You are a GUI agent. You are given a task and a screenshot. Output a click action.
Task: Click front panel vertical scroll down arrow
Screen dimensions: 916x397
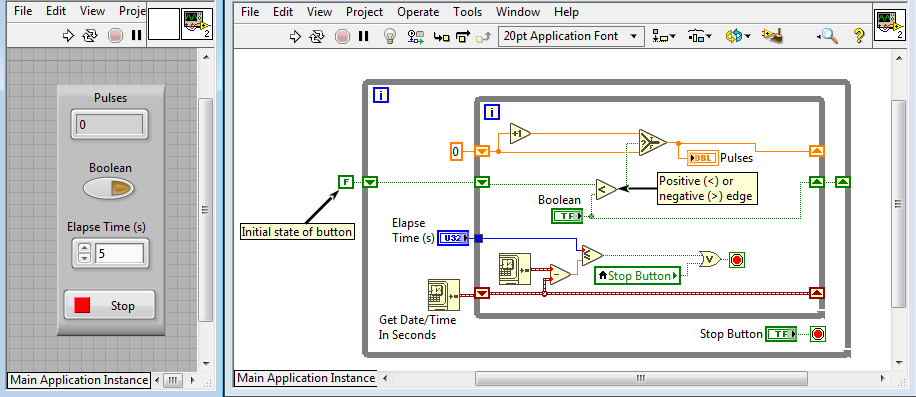(x=206, y=363)
